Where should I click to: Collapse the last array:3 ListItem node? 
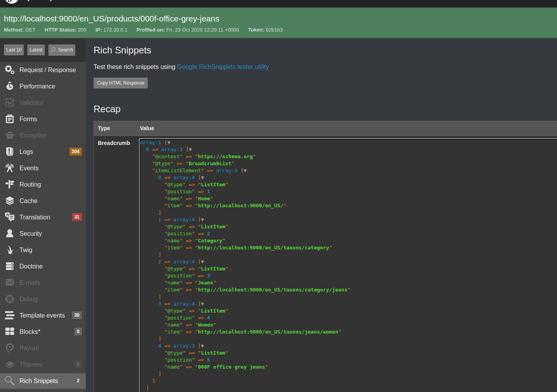202,346
